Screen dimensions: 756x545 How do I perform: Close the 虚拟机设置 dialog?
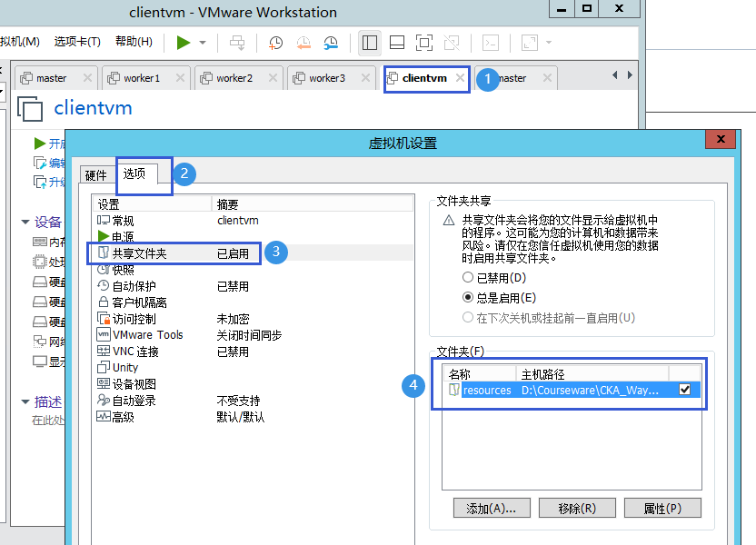(721, 139)
